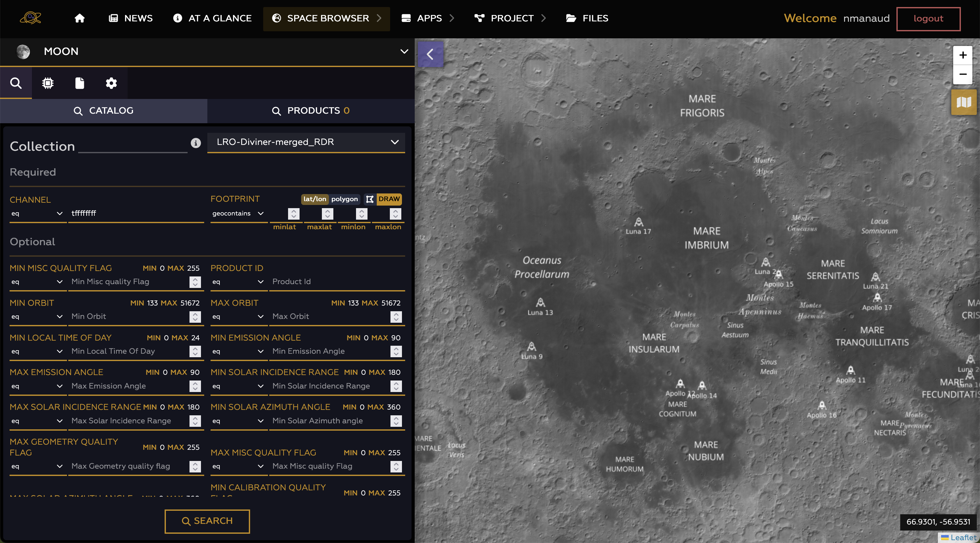Viewport: 980px width, 543px height.
Task: Open the Collection LRO-Diviner-merged_RDR dropdown
Action: 306,142
